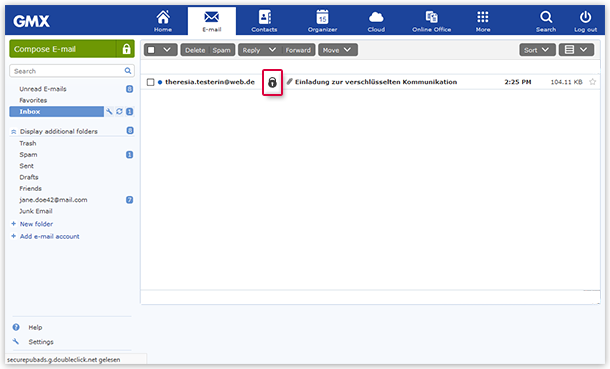Open the Reply dropdown arrow

click(272, 50)
